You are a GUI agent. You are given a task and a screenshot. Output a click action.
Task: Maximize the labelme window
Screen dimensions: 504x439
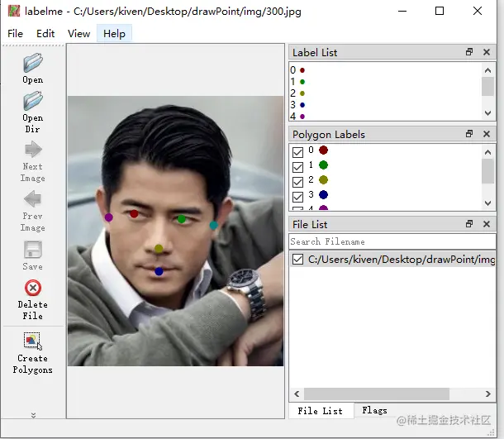440,11
